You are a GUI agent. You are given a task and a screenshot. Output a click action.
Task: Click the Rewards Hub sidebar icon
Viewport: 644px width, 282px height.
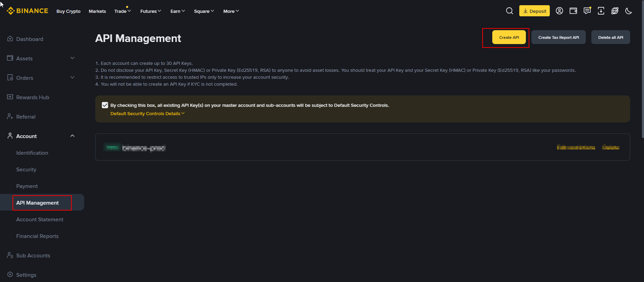coord(10,97)
